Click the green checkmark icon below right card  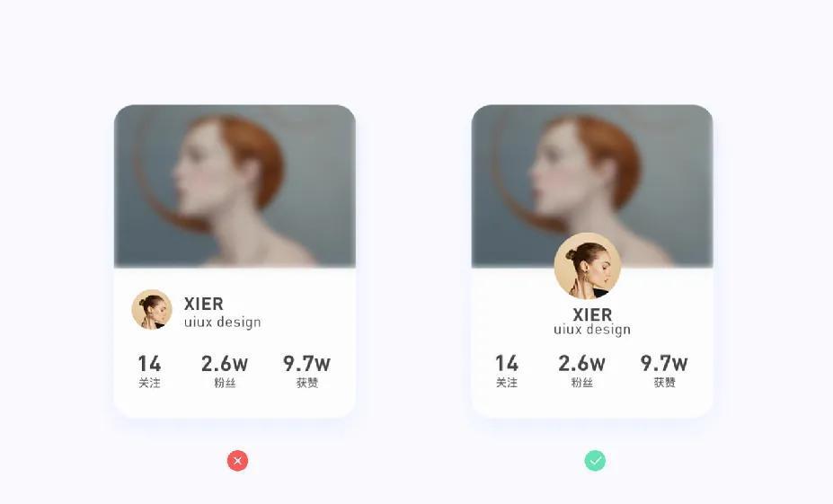click(x=595, y=461)
